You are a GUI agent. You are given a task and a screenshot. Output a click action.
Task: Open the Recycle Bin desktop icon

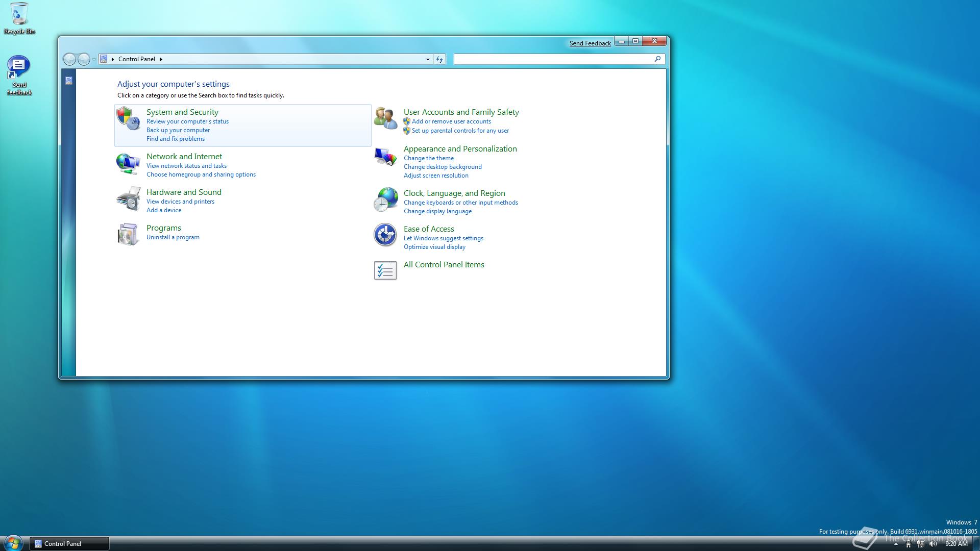(19, 18)
